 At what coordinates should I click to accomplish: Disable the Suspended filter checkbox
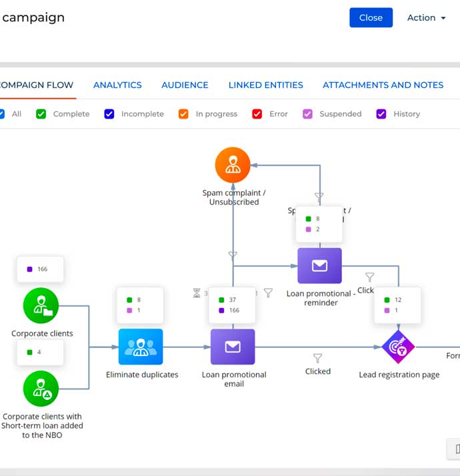point(307,114)
